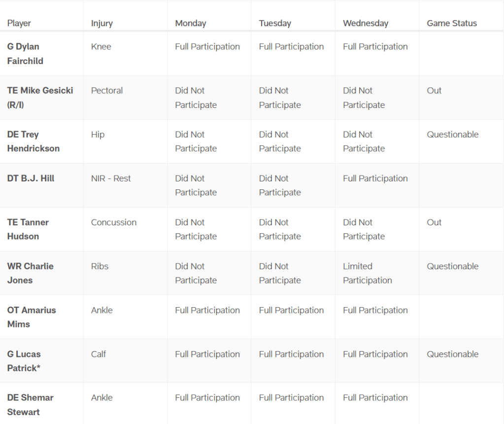Select Trey Hendrickson's Questionable game status
The height and width of the screenshot is (424, 504).
click(453, 135)
